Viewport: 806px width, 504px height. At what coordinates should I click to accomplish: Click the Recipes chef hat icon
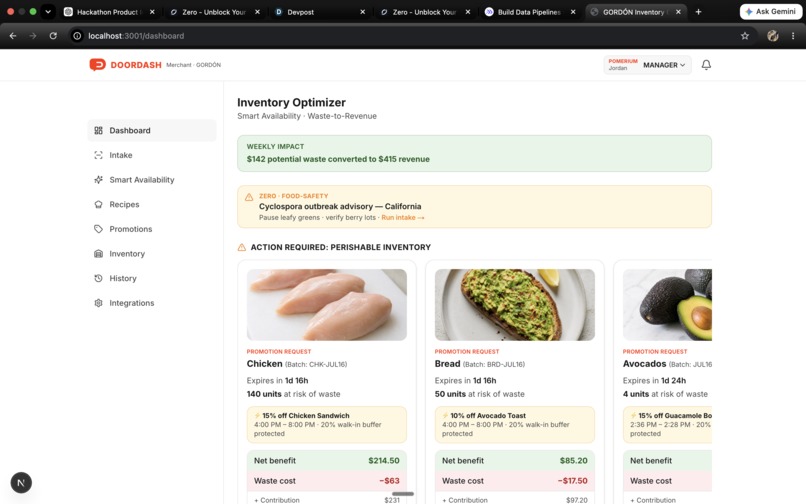click(x=98, y=205)
